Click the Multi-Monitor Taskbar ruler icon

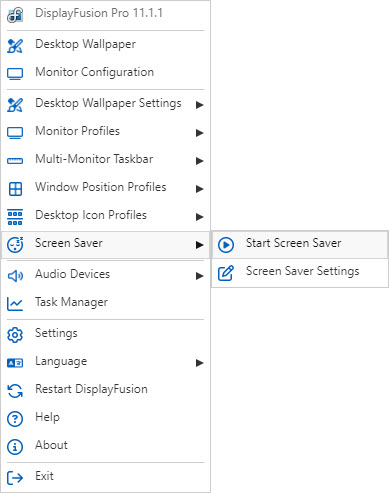(15, 161)
